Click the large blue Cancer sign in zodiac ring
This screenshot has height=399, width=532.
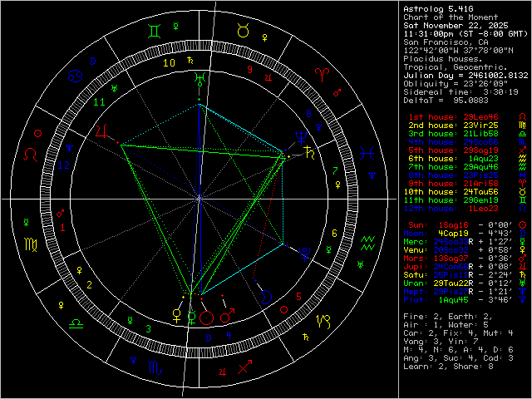pyautogui.click(x=76, y=76)
